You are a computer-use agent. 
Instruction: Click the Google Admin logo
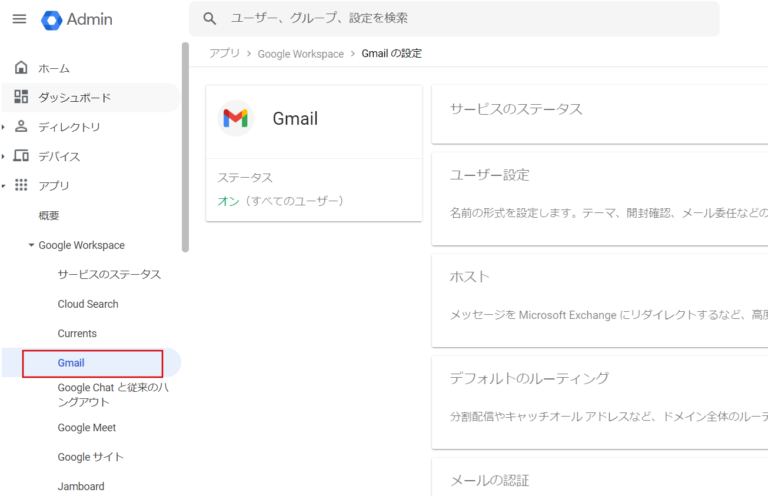pyautogui.click(x=52, y=19)
